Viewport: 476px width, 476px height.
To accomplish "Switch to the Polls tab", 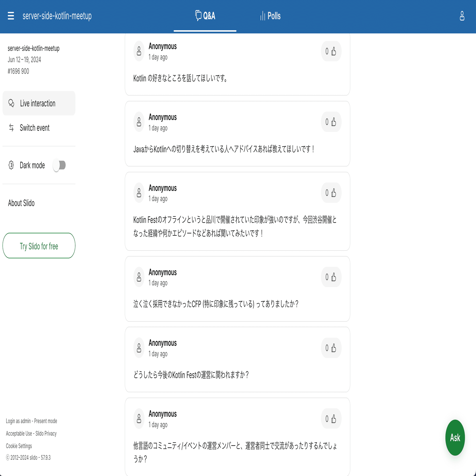I will 270,16.
